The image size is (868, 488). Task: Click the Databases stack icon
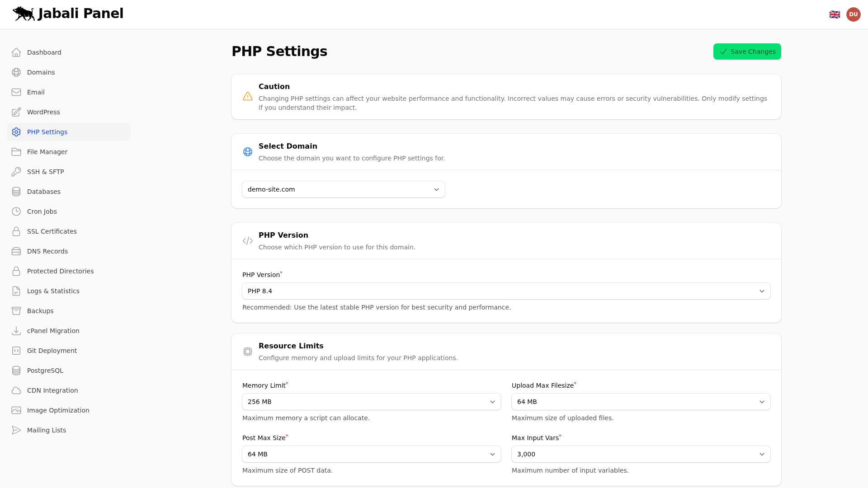pos(16,192)
